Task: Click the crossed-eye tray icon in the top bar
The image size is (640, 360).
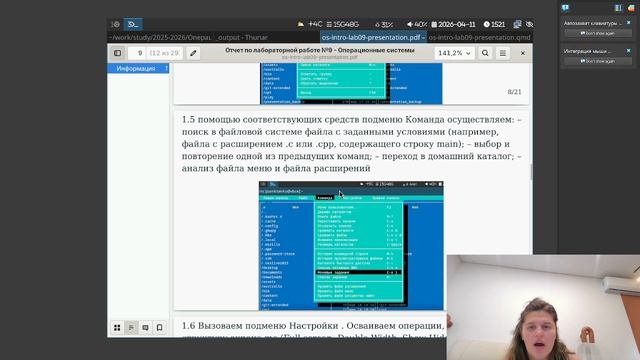Action: tap(529, 24)
